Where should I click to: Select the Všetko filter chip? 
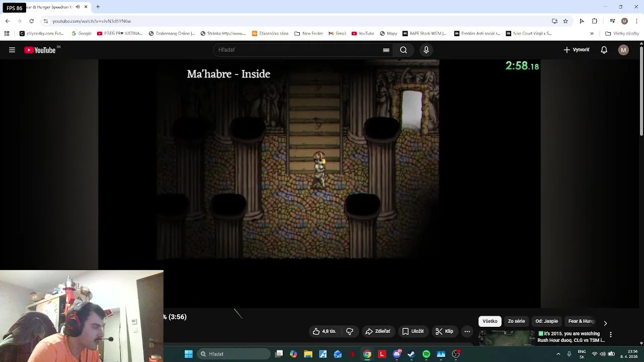tap(490, 321)
